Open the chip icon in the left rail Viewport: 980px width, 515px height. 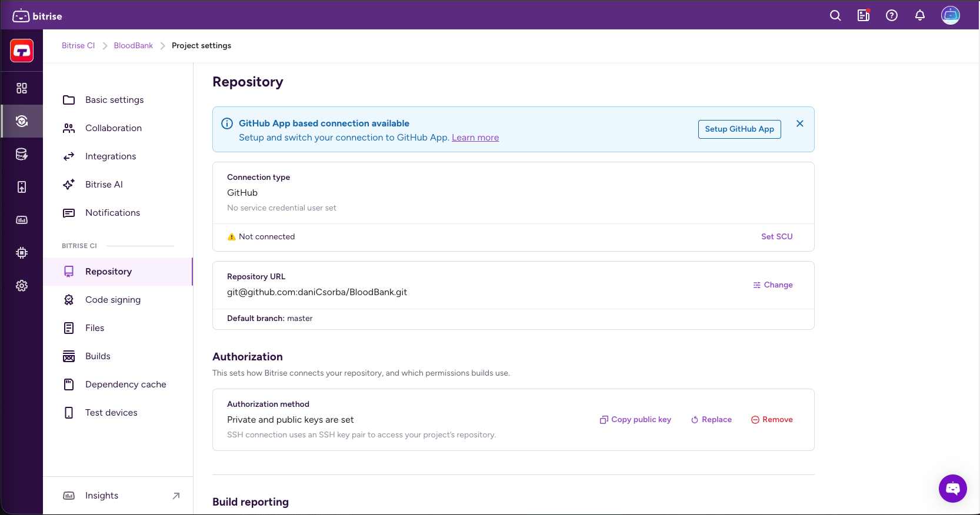22,253
